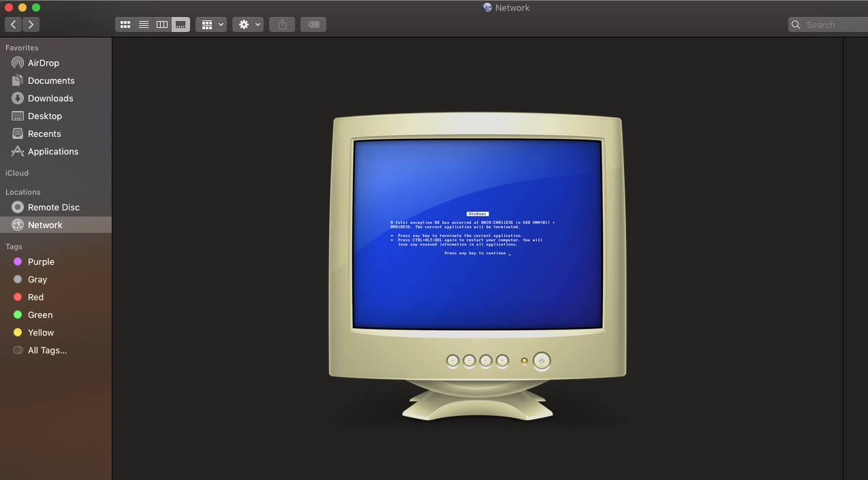
Task: Click the CRT monitor preview image
Action: pos(478,267)
